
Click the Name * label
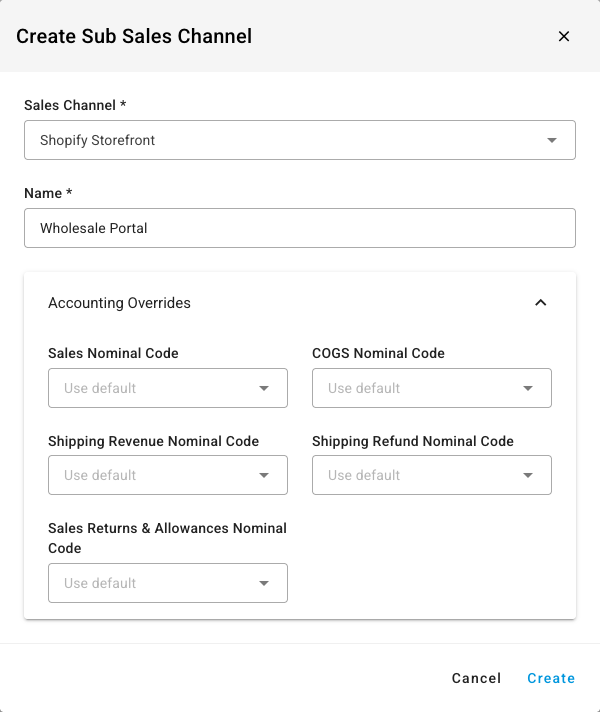click(x=48, y=193)
